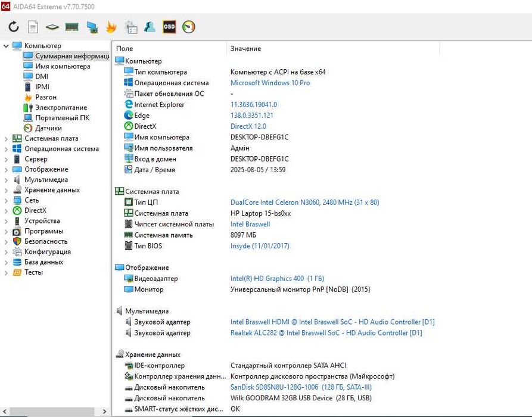Click the user profile toolbar icon
This screenshot has height=417, width=532.
click(x=150, y=27)
